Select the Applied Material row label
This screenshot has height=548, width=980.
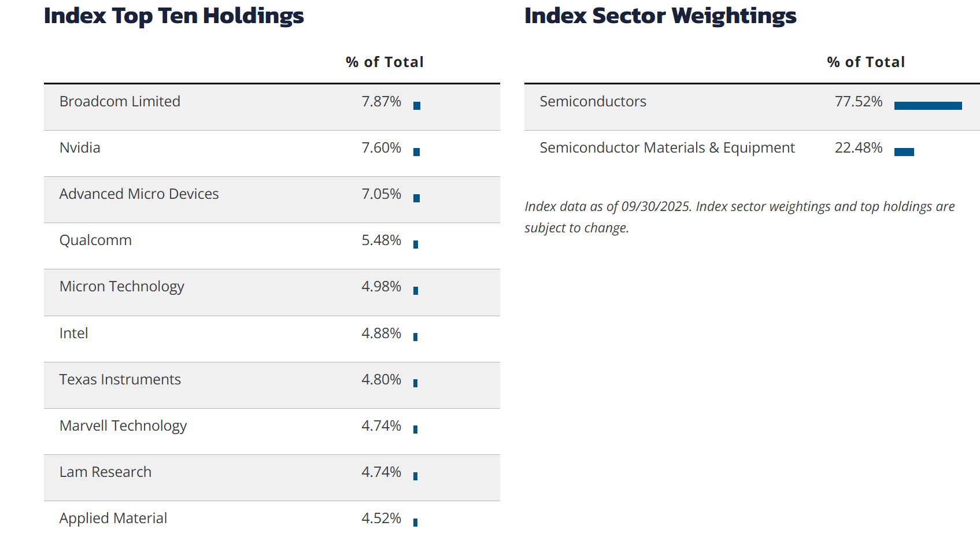113,519
